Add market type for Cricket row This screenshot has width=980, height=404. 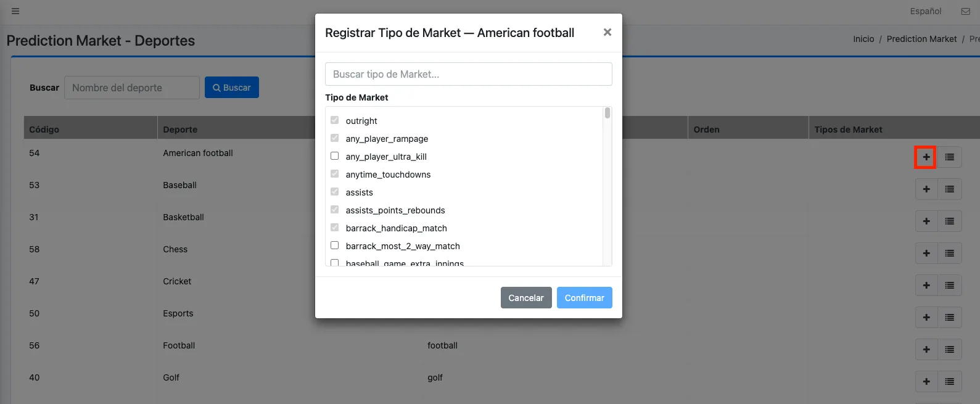(x=926, y=286)
